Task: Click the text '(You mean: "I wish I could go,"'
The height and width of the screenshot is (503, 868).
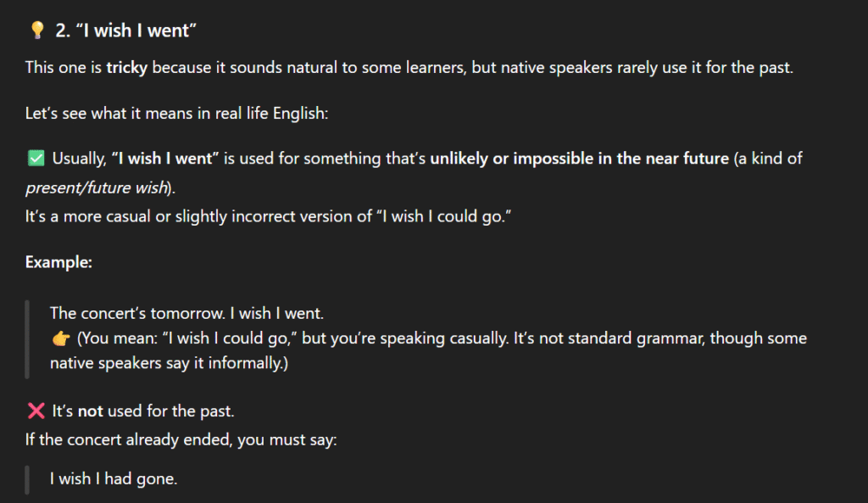Action: click(x=183, y=339)
